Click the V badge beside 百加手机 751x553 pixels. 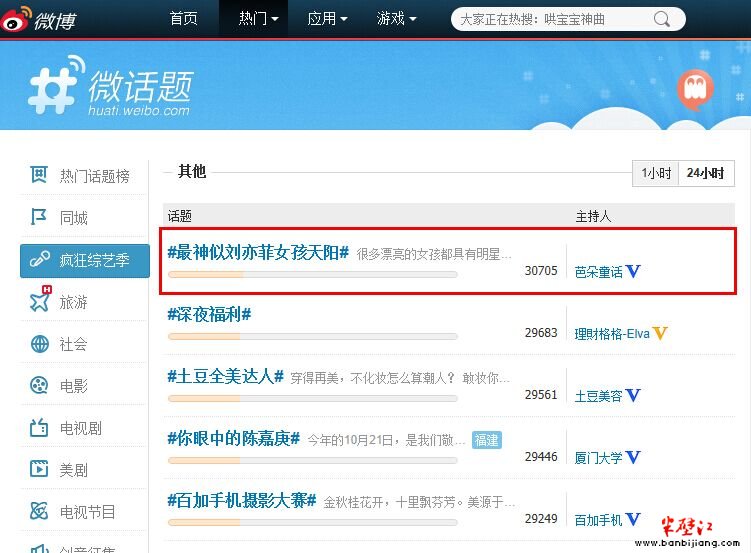[x=633, y=519]
